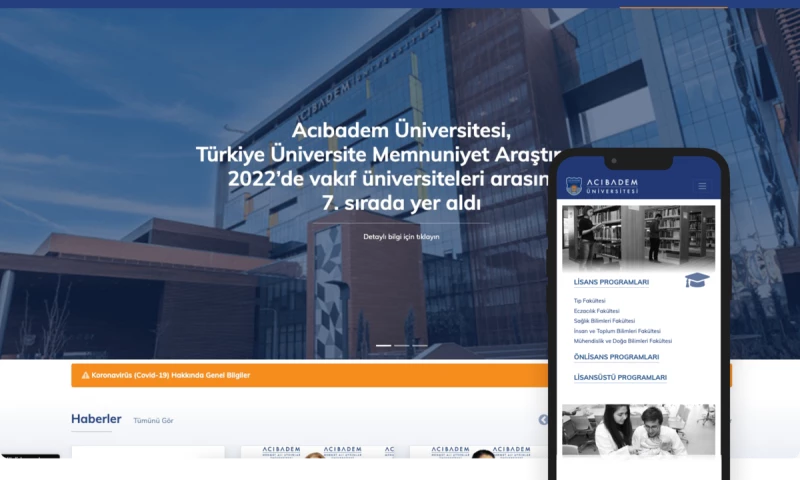Open the hamburger menu on phone mockup
Image resolution: width=800 pixels, height=480 pixels.
tap(702, 186)
